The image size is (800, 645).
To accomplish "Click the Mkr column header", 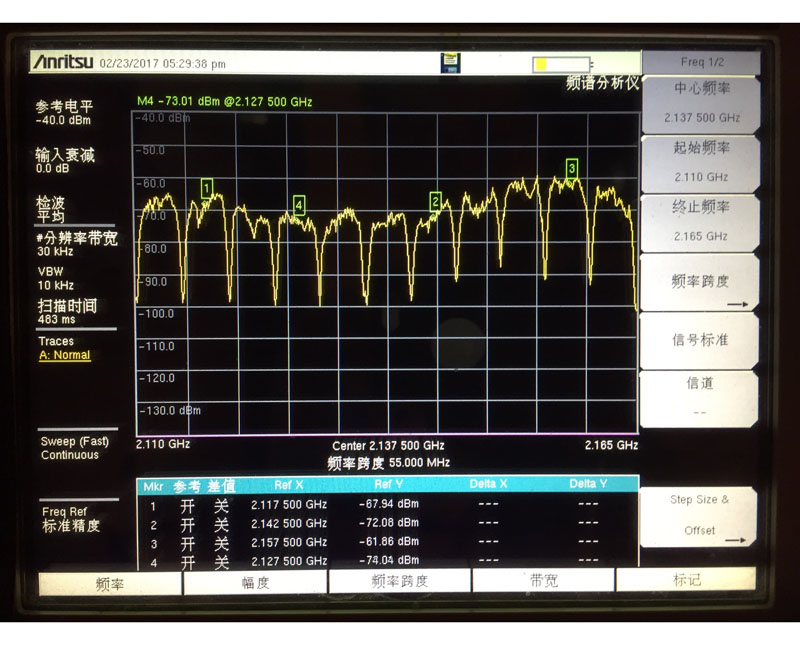I will (153, 487).
